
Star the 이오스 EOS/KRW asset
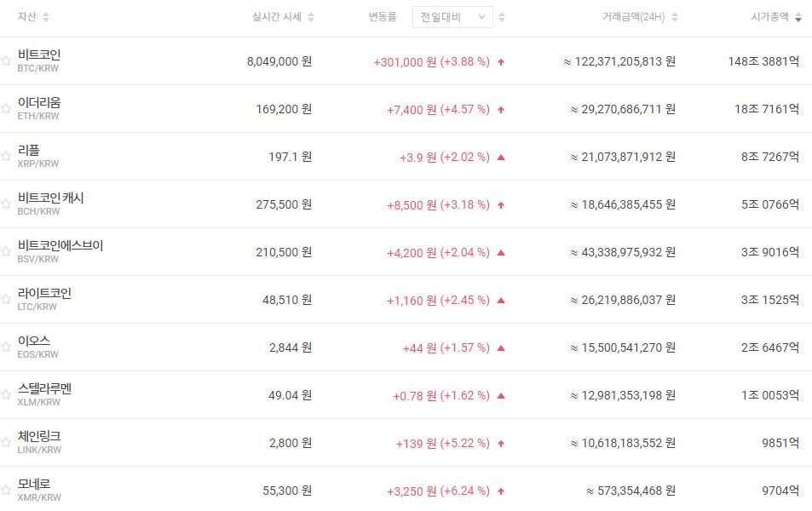[6, 347]
